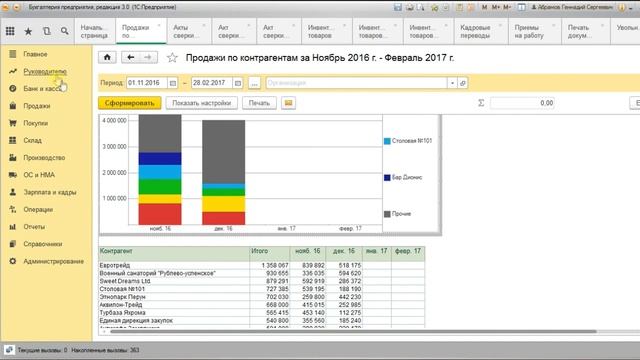Click the Бар Дионис dark blue legend swatch
This screenshot has width=640, height=360.
click(x=387, y=178)
